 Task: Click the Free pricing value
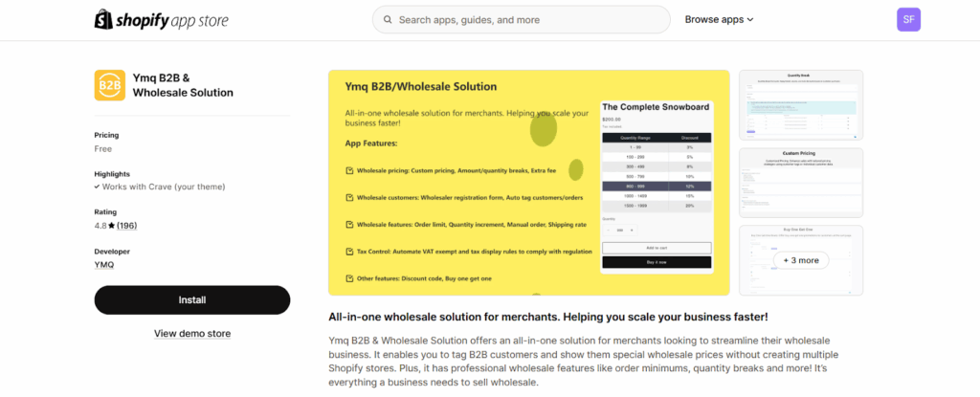(x=103, y=149)
